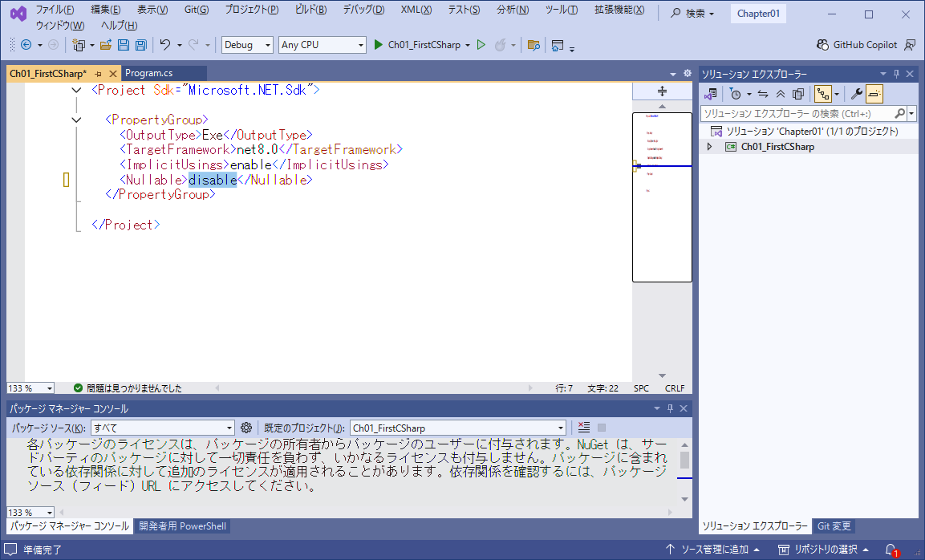Image resolution: width=925 pixels, height=560 pixels.
Task: Collapse the Project XML element
Action: 76,91
